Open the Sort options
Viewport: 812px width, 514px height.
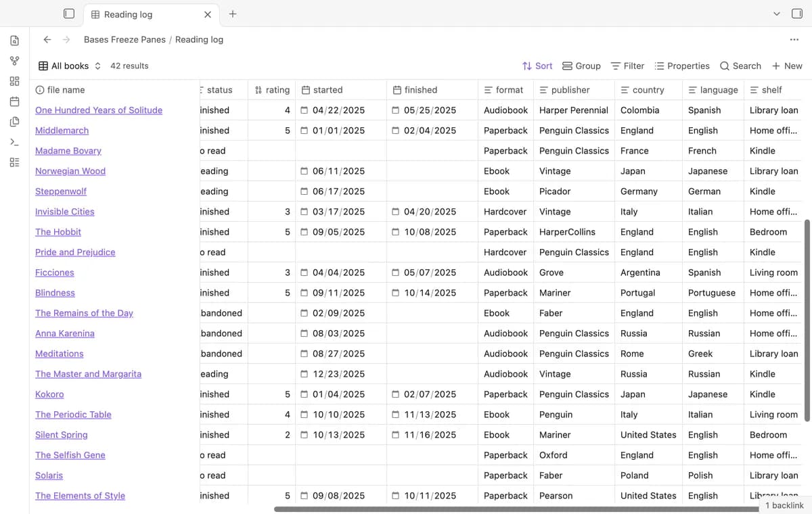coord(537,66)
